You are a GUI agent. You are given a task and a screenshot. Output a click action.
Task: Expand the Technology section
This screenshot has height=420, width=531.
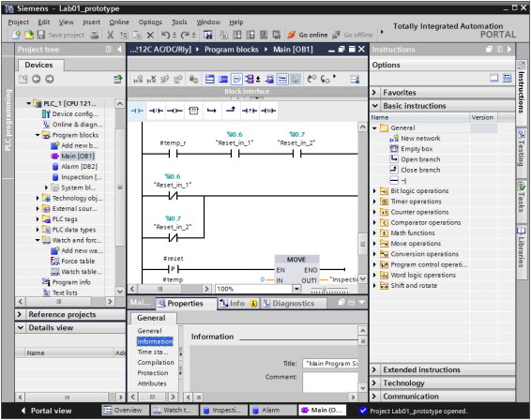[x=374, y=382]
